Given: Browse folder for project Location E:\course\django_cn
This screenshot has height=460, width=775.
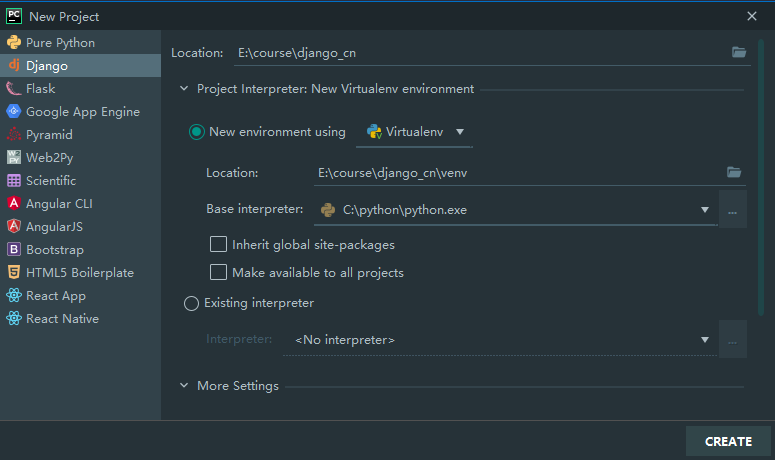Looking at the screenshot, I should (739, 52).
